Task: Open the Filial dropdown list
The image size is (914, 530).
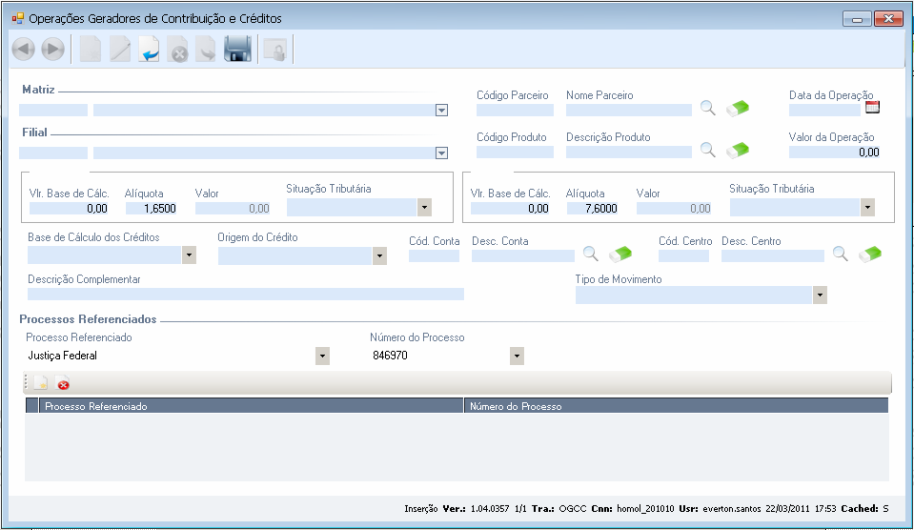Action: [x=441, y=153]
